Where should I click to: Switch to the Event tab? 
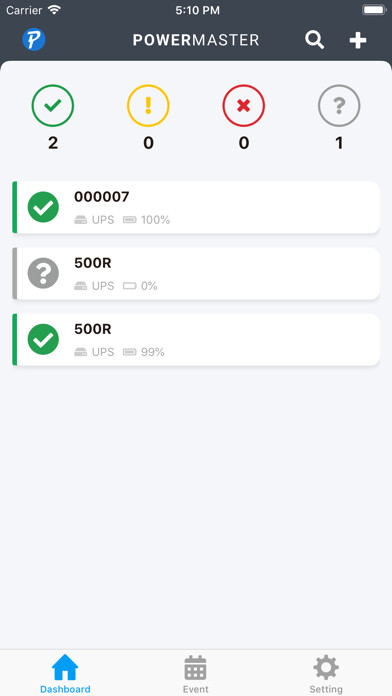[196, 674]
